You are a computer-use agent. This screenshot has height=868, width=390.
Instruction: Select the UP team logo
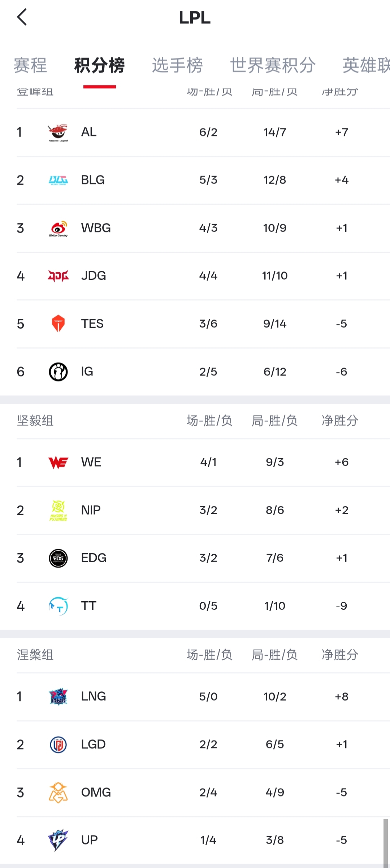(x=58, y=840)
